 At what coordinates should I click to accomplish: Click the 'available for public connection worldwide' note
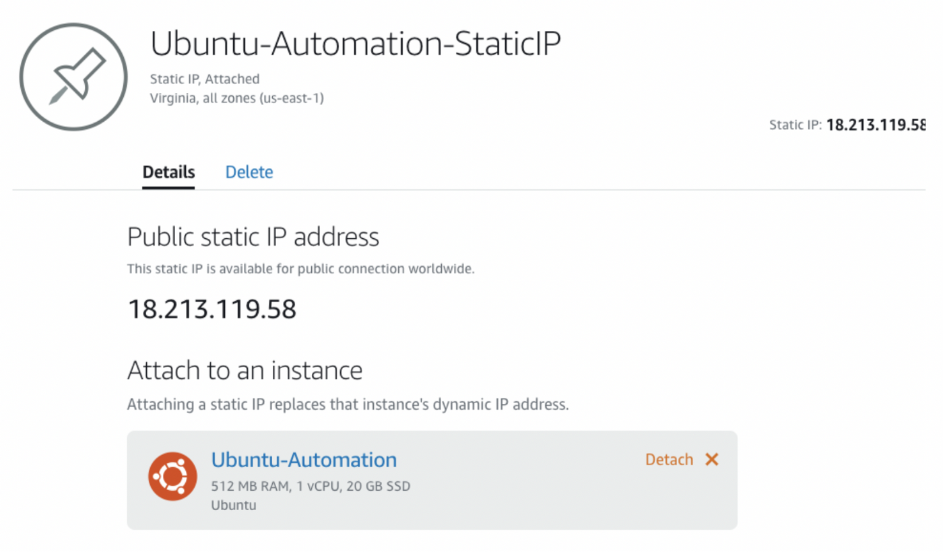[301, 269]
